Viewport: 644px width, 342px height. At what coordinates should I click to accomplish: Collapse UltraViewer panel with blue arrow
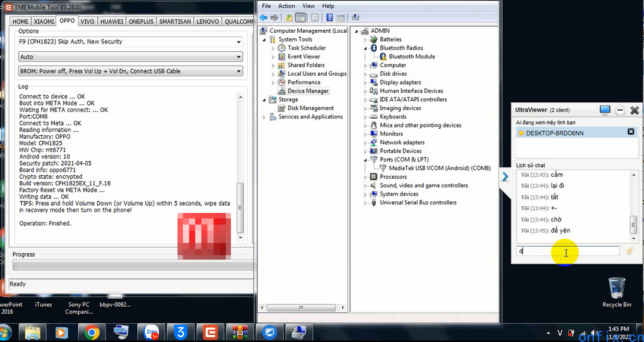coord(505,177)
